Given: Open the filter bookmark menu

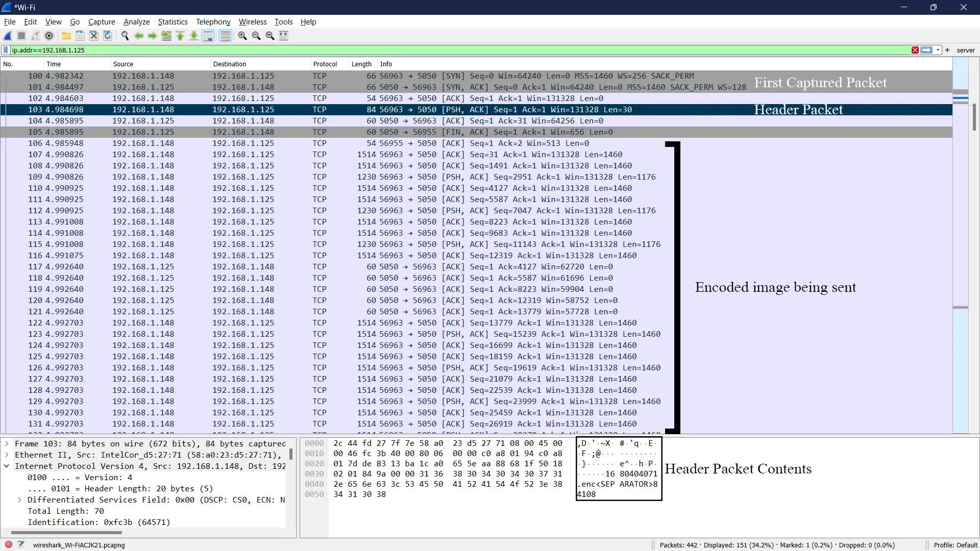Looking at the screenshot, I should [6, 50].
